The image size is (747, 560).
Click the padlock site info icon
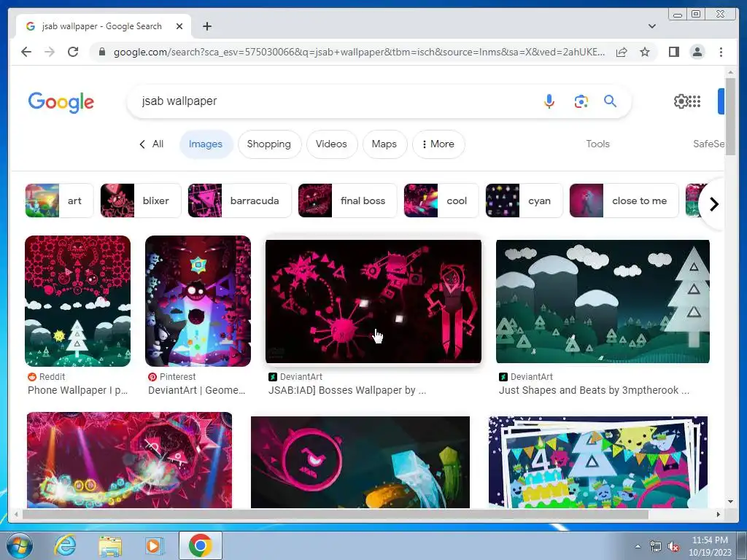[x=102, y=52]
